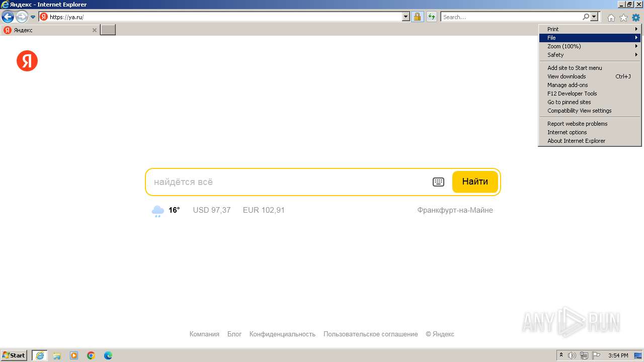This screenshot has width=644, height=362.
Task: Click the weather cloud icon
Action: [158, 211]
